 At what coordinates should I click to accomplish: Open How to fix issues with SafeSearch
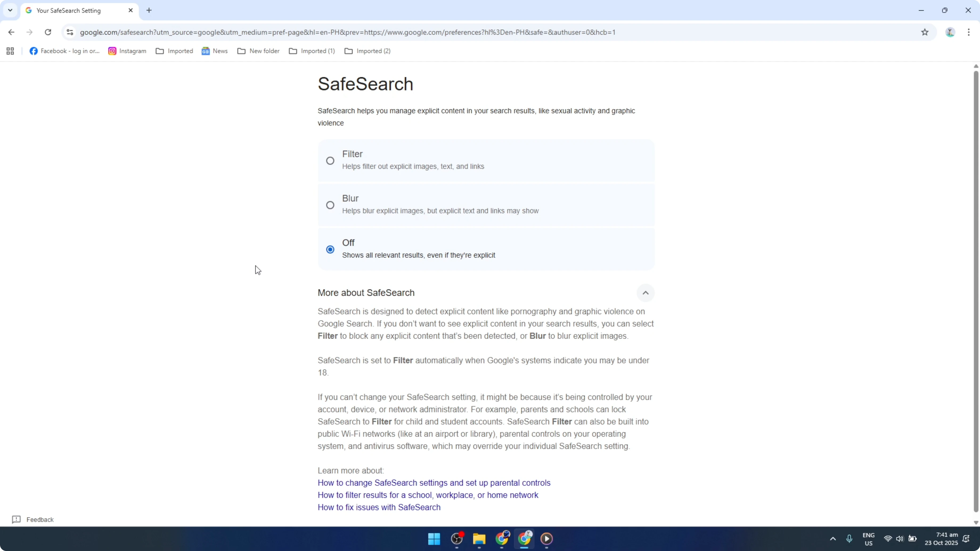[379, 507]
